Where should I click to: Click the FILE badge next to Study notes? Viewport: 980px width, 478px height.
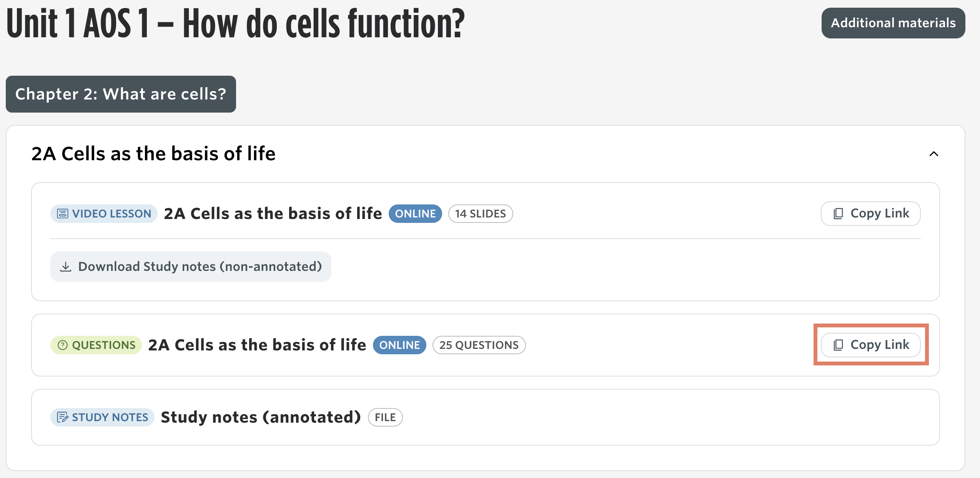coord(385,417)
